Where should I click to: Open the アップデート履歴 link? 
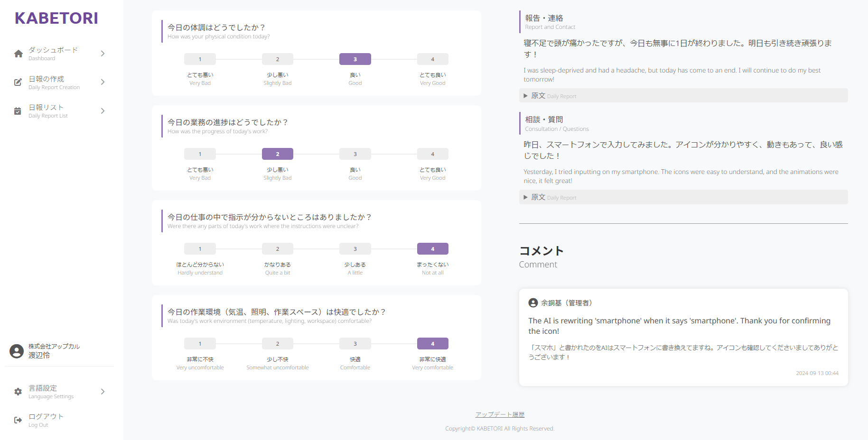(x=499, y=414)
